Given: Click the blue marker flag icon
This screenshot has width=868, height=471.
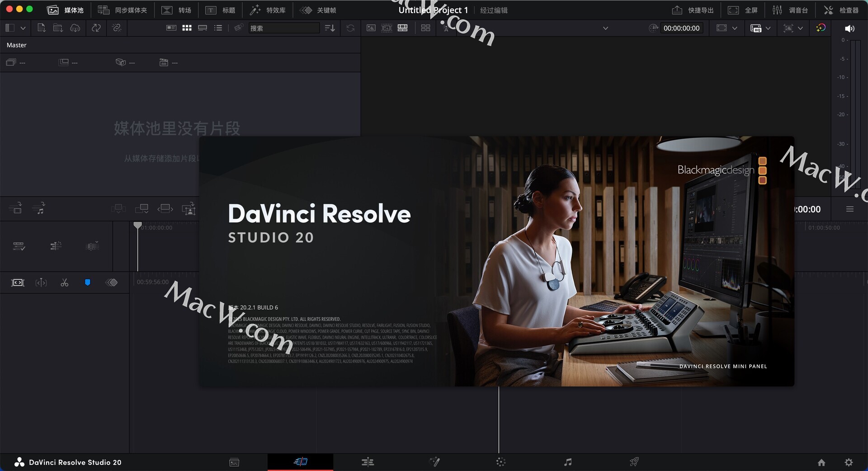Looking at the screenshot, I should (x=88, y=283).
